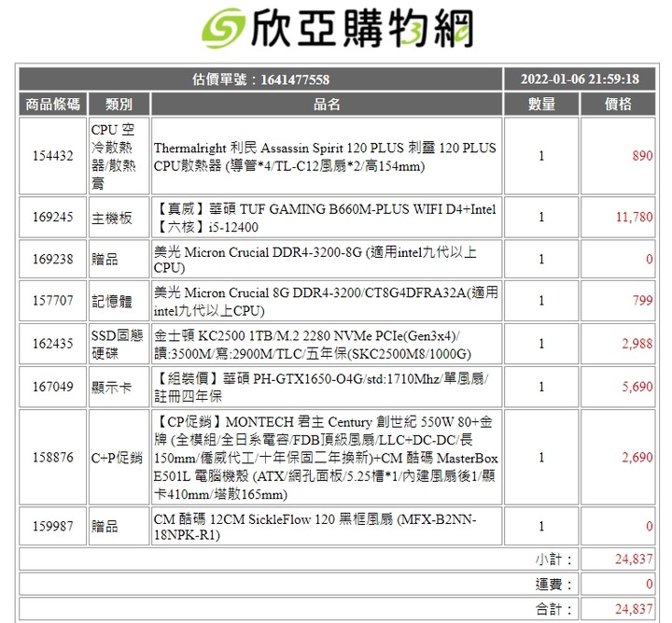
Task: Select barcode 159987
Action: [x=52, y=526]
